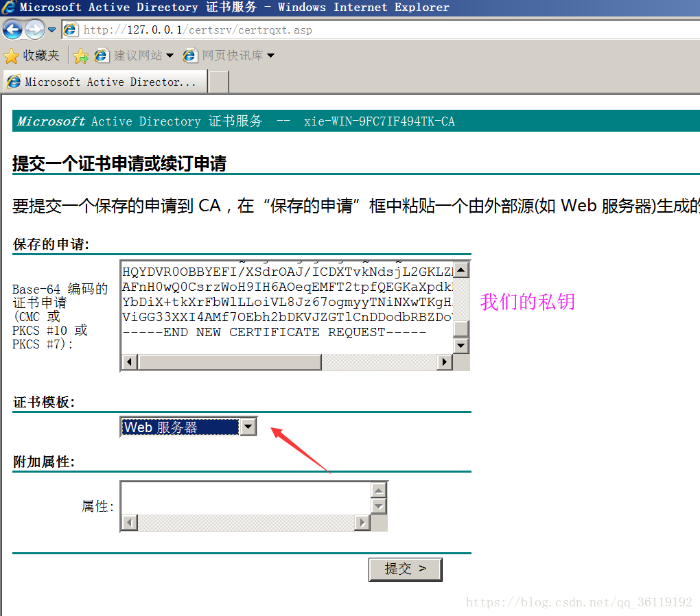This screenshot has width=700, height=616.
Task: Click the request box vertical scrollbar thumb
Action: point(461,329)
